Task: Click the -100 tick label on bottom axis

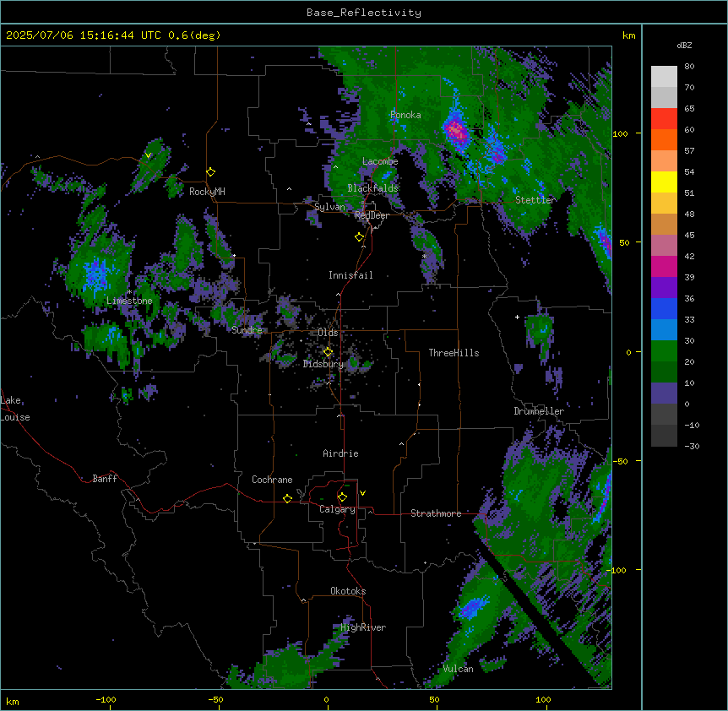Action: (106, 699)
